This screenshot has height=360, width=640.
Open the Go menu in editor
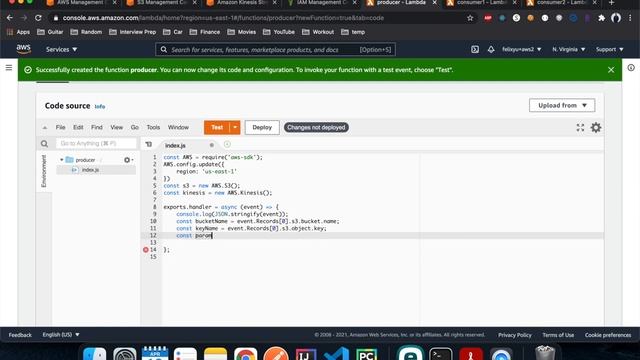(x=135, y=127)
